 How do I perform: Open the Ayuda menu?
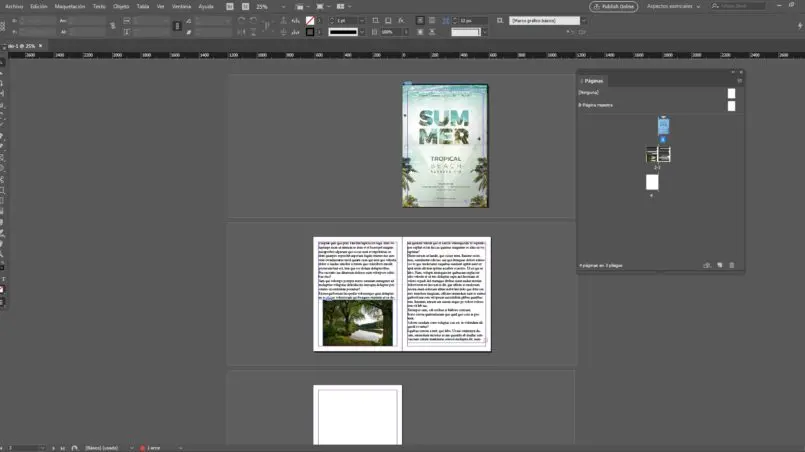(x=206, y=7)
